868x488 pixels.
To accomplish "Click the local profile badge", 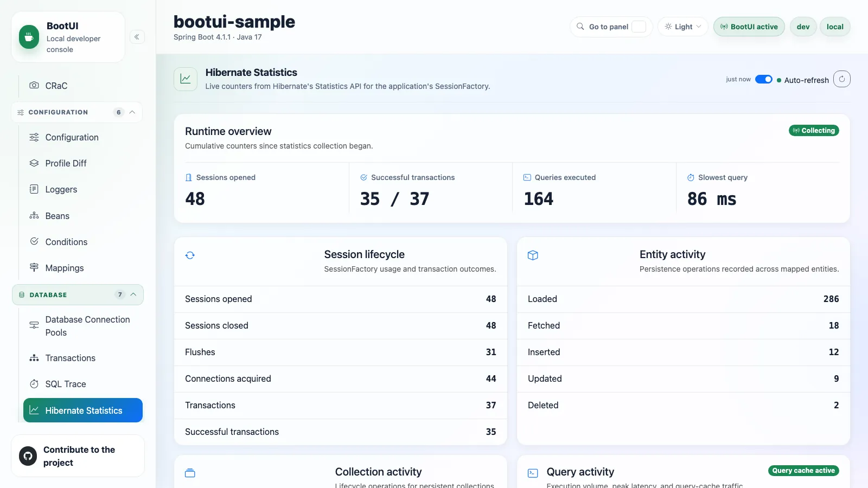I will pyautogui.click(x=835, y=27).
